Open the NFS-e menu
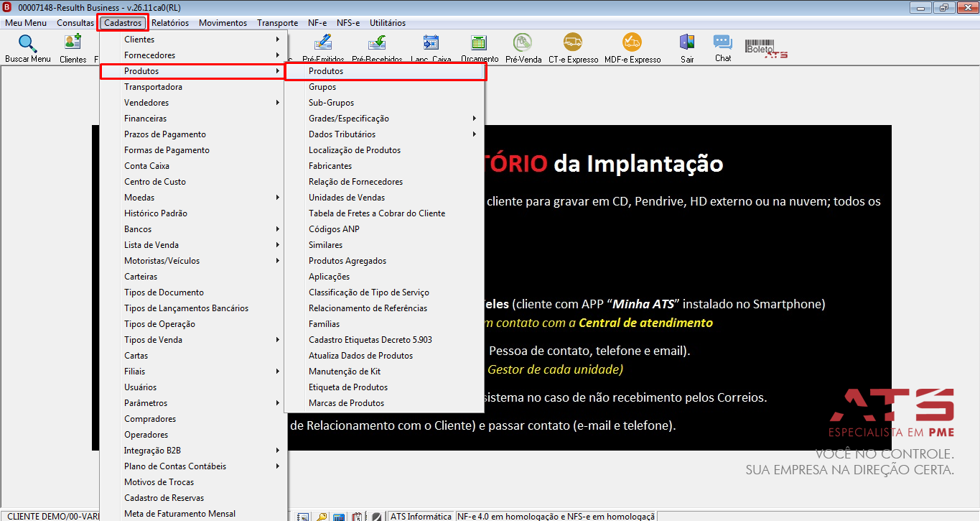980x521 pixels. click(x=348, y=23)
